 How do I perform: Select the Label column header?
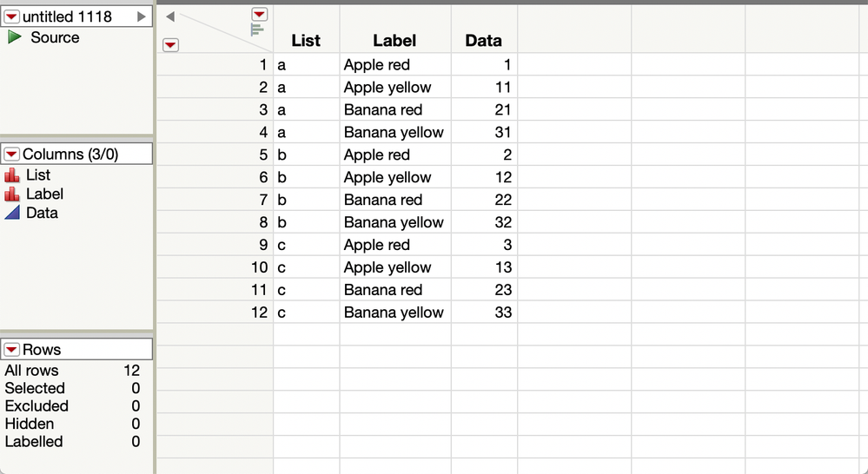coord(394,41)
